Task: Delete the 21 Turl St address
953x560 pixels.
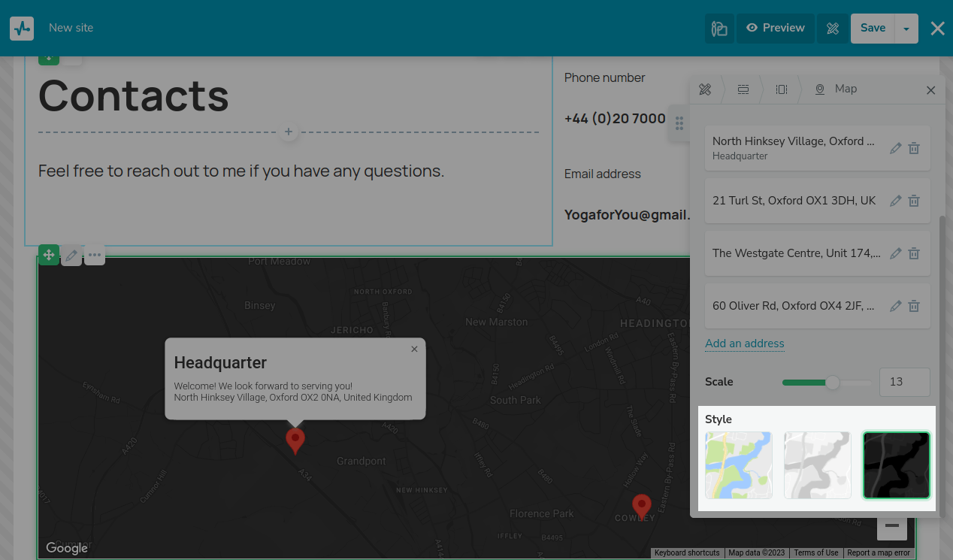Action: (x=914, y=201)
